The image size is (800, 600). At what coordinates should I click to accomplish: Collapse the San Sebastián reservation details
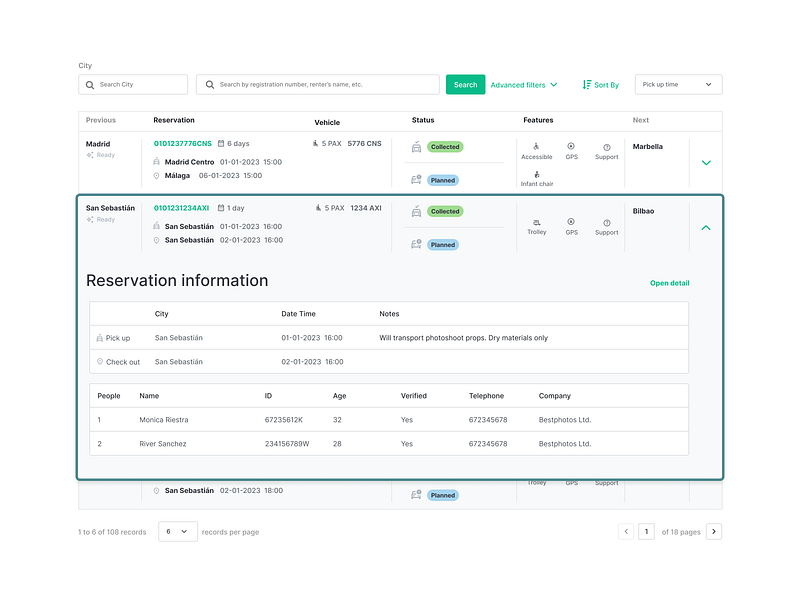(x=706, y=228)
